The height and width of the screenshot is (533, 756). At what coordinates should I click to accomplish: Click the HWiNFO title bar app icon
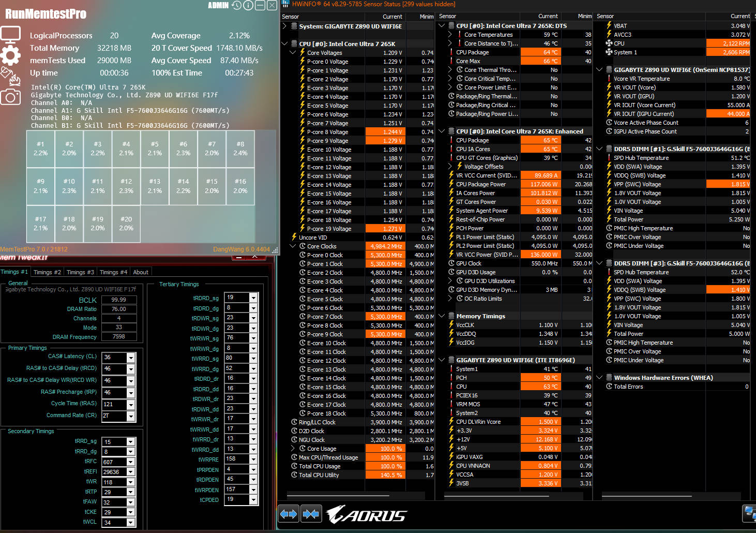[x=285, y=4]
